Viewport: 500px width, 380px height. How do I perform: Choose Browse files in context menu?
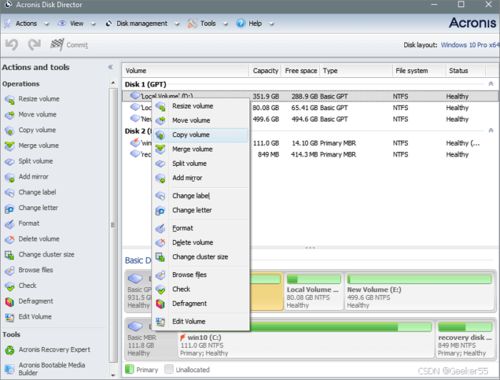(201, 275)
